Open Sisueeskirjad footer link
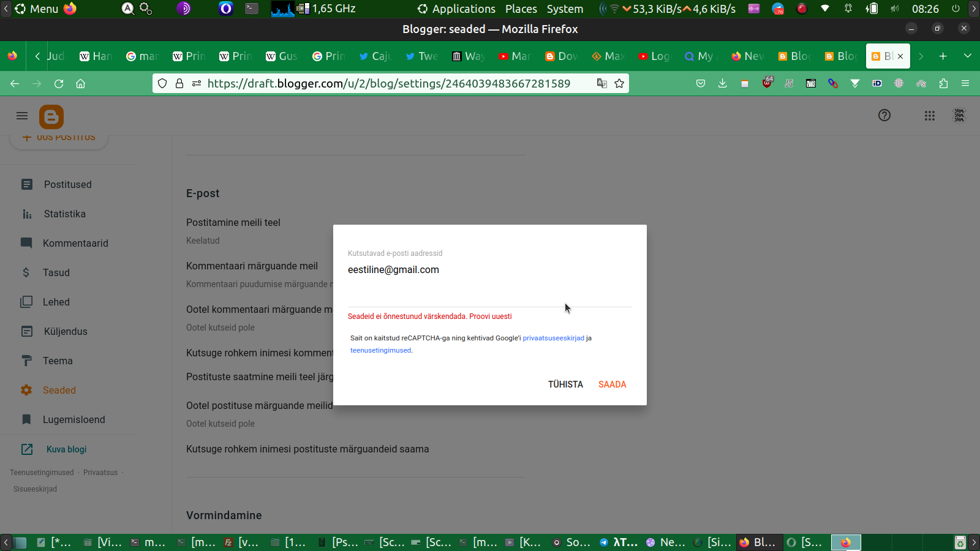This screenshot has width=980, height=551. point(35,489)
